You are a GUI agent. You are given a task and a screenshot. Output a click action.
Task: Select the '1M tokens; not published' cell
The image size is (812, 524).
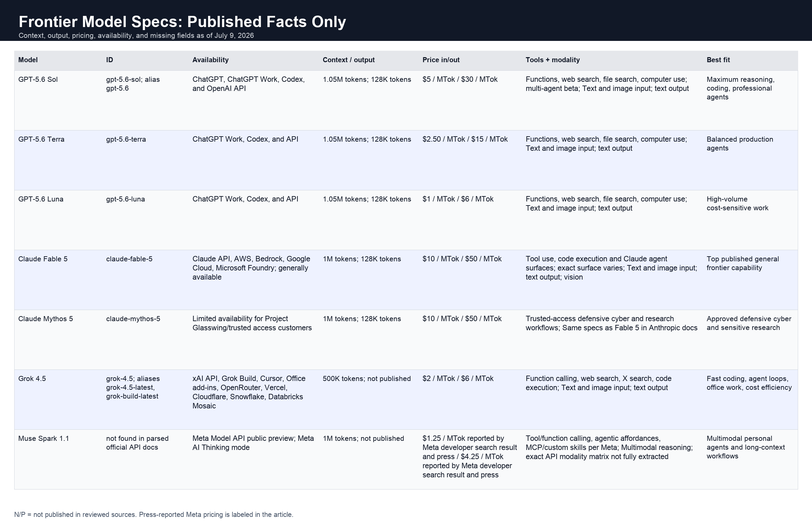click(363, 439)
